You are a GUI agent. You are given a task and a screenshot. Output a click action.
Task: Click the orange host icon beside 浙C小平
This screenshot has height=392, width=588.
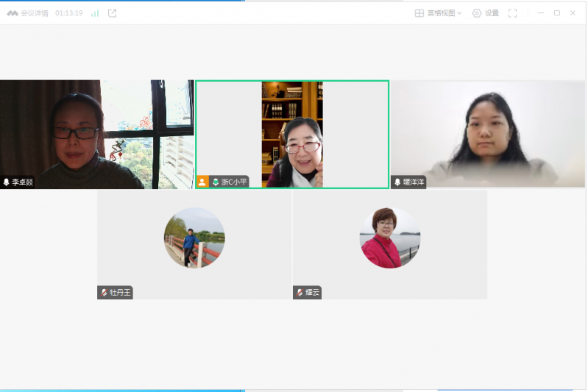pyautogui.click(x=202, y=182)
